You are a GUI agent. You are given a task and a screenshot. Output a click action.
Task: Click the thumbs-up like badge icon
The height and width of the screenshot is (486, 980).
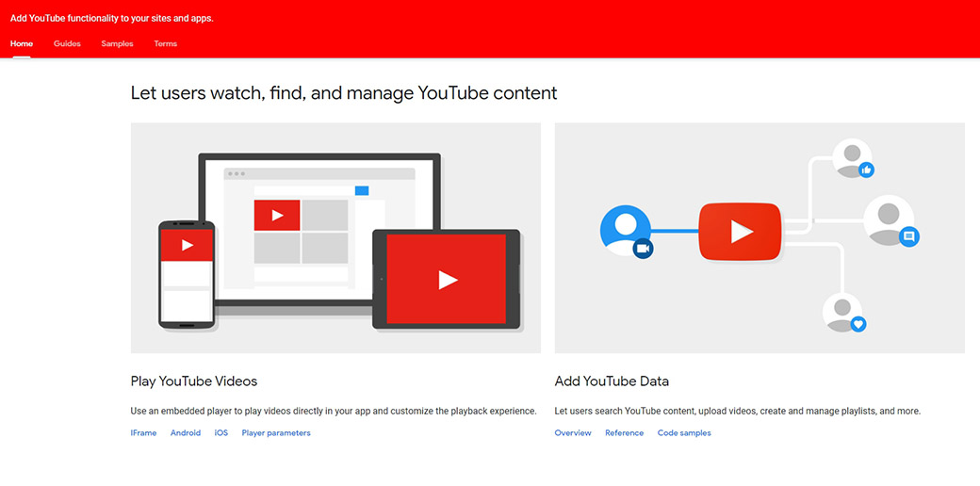click(x=866, y=170)
